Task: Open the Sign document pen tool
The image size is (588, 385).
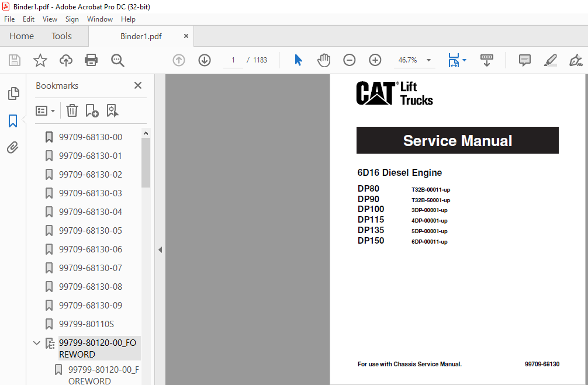Action: pos(576,60)
